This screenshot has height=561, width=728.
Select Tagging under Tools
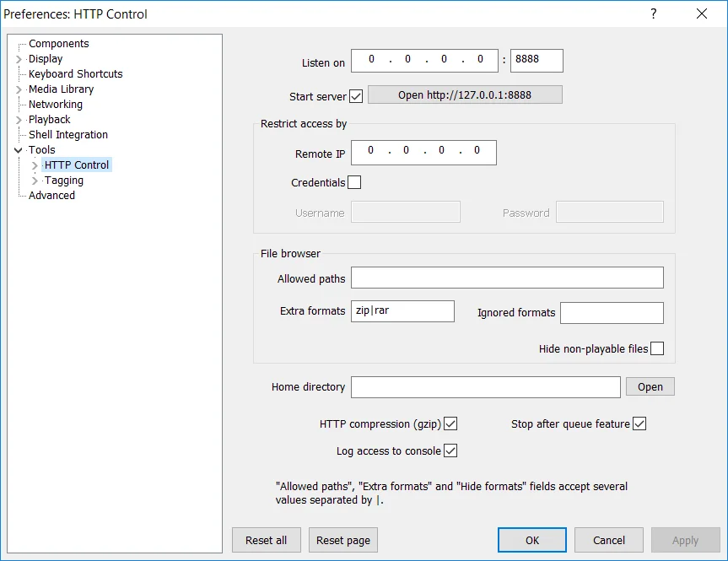pyautogui.click(x=64, y=181)
